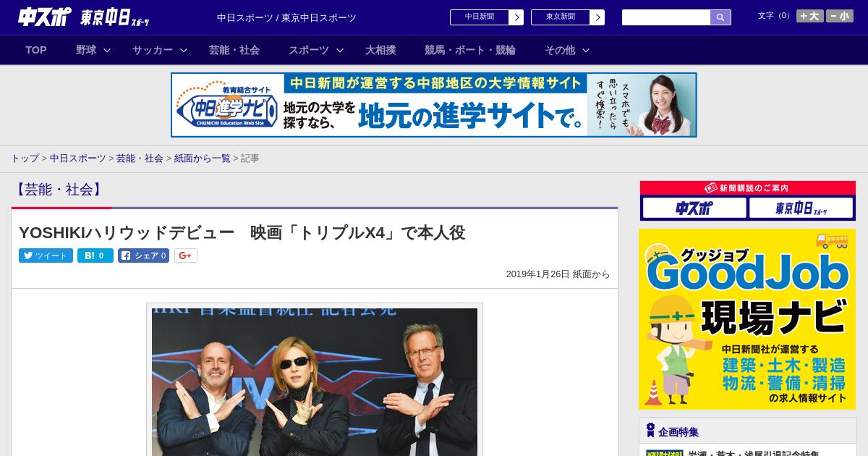The width and height of the screenshot is (868, 456).
Task: Click the 企画特集 section heading
Action: [x=678, y=432]
